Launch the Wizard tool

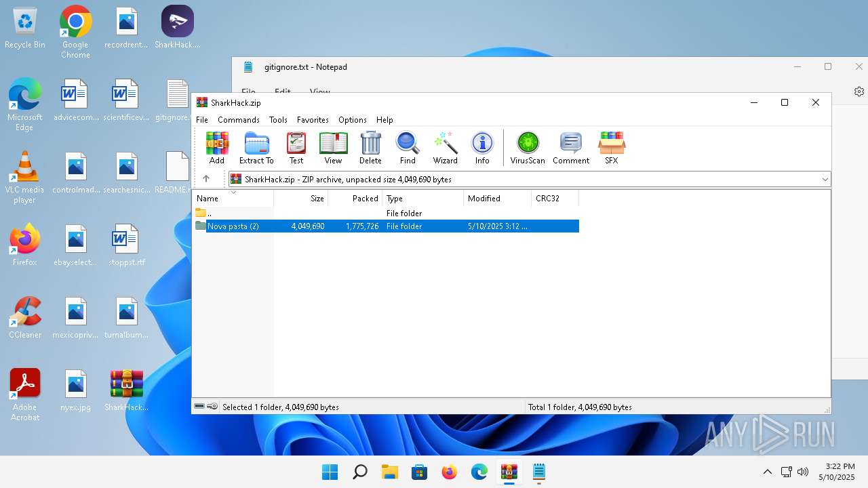(445, 148)
